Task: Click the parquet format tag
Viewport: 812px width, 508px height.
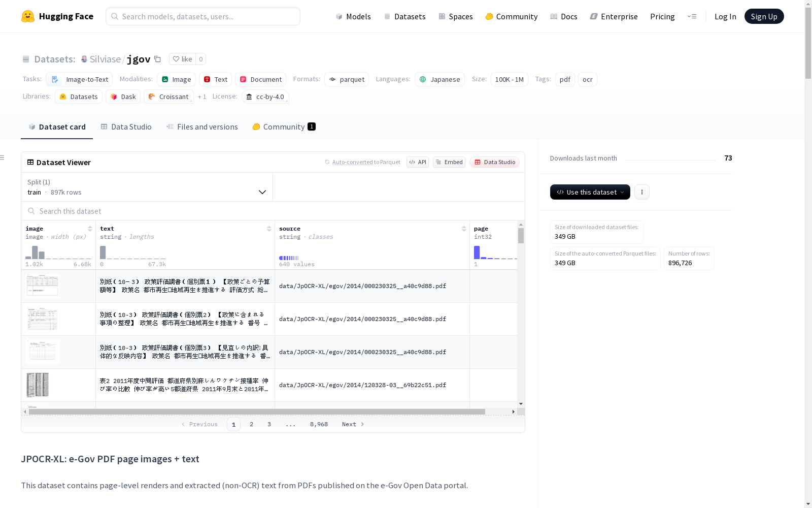Action: pyautogui.click(x=347, y=79)
